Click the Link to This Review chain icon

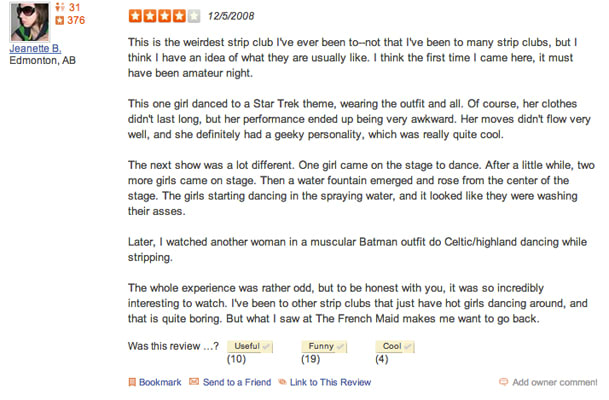[x=282, y=382]
